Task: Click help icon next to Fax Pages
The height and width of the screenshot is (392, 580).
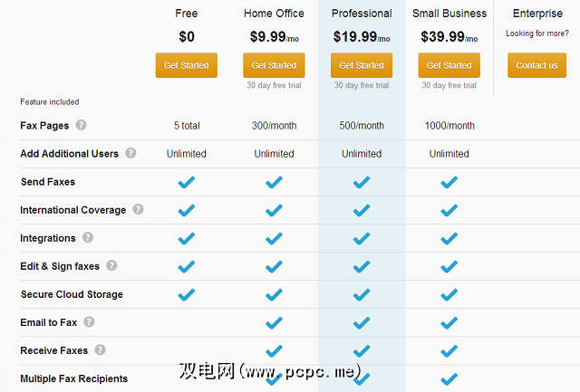Action: [82, 125]
